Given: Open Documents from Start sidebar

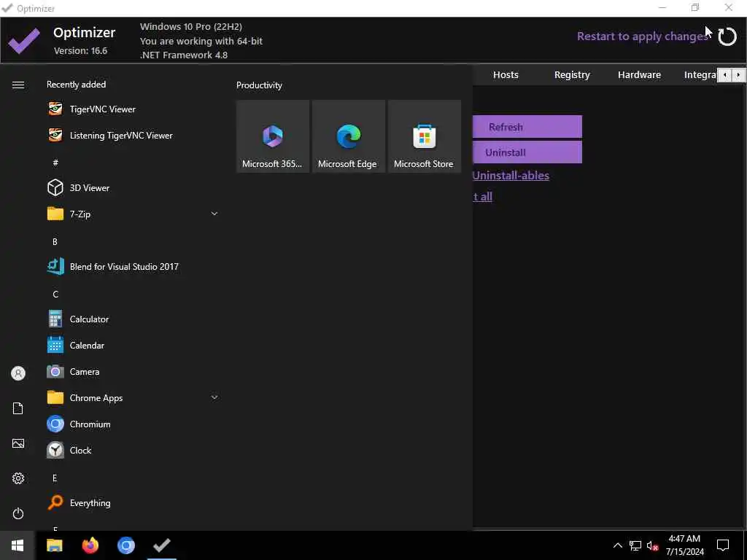Looking at the screenshot, I should pyautogui.click(x=18, y=408).
